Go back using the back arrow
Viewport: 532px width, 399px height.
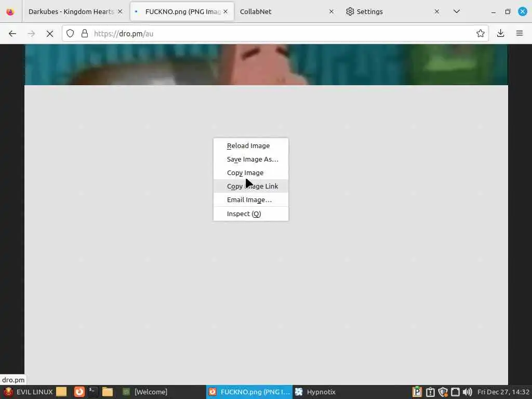tap(12, 34)
